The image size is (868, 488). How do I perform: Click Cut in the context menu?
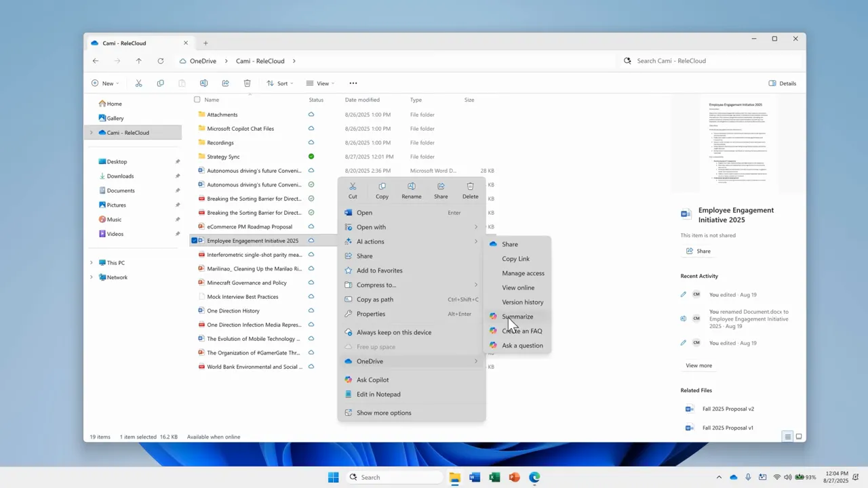pos(353,190)
